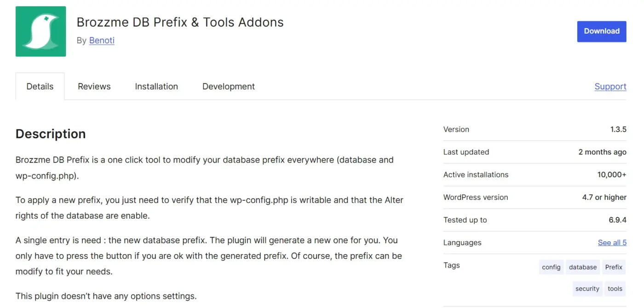Click the '4.7 or higher' WordPress version value

click(x=604, y=197)
